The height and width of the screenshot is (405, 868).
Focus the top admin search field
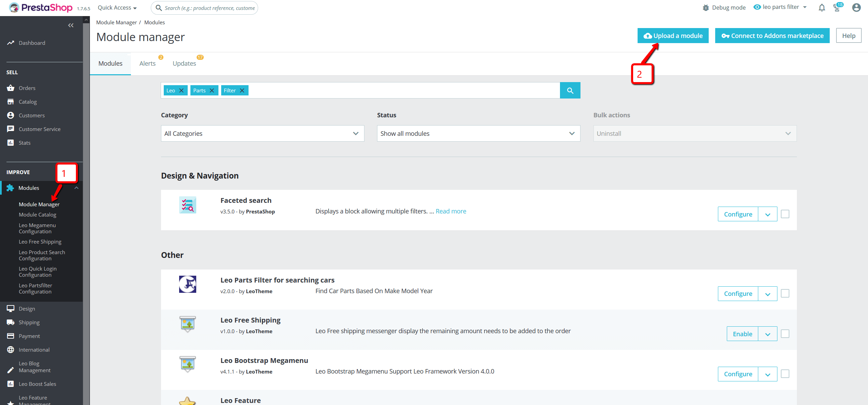coord(204,8)
